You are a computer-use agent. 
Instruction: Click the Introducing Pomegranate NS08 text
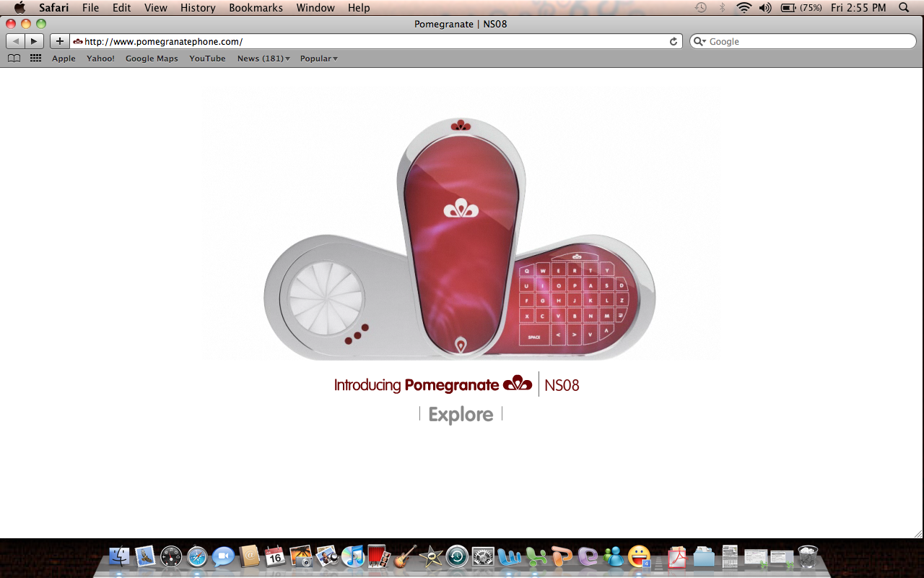456,384
